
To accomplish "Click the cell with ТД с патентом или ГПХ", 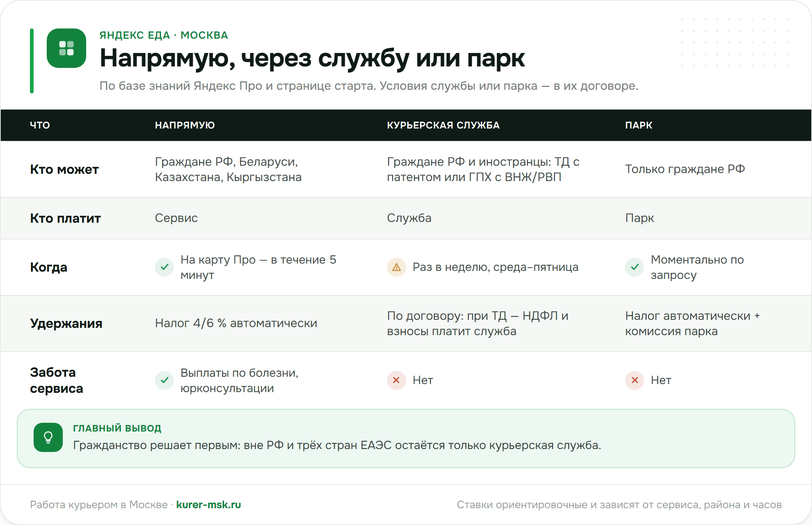I will (483, 169).
